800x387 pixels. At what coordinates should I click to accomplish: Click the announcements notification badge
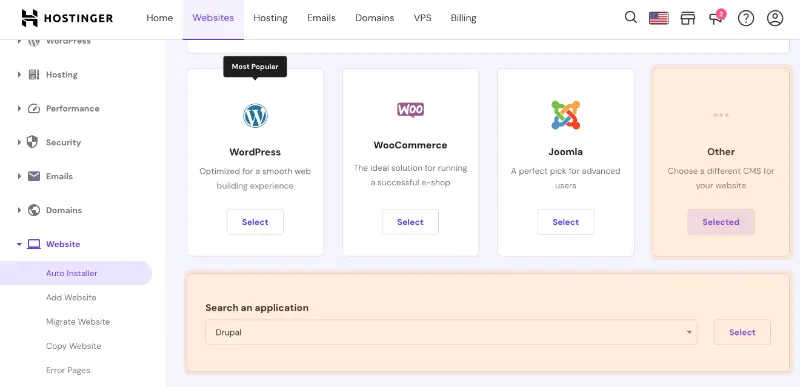pyautogui.click(x=720, y=14)
